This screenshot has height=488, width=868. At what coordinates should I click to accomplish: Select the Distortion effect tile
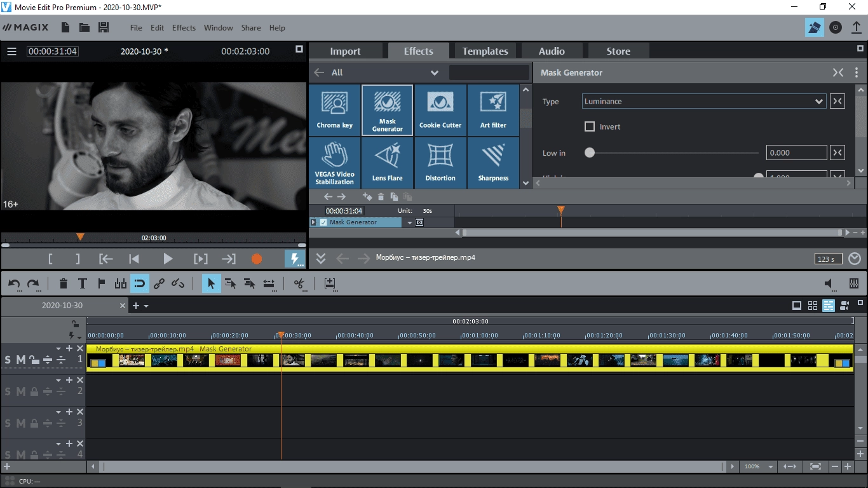click(440, 162)
